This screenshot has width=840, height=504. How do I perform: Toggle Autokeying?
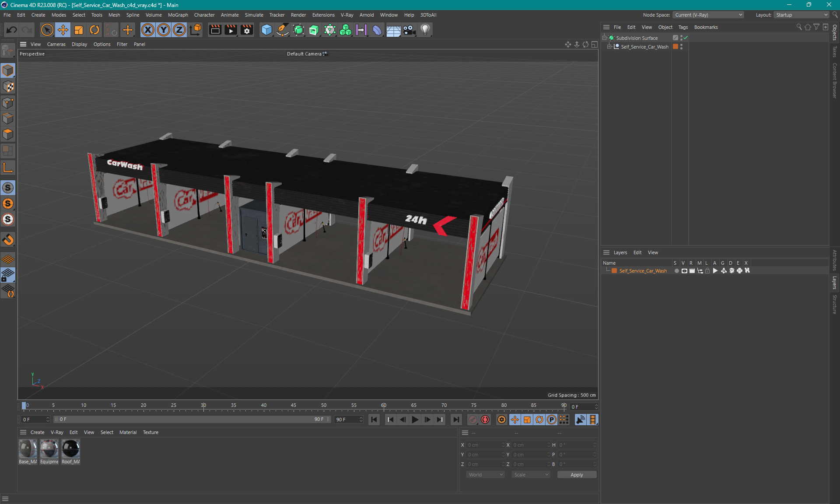click(485, 420)
